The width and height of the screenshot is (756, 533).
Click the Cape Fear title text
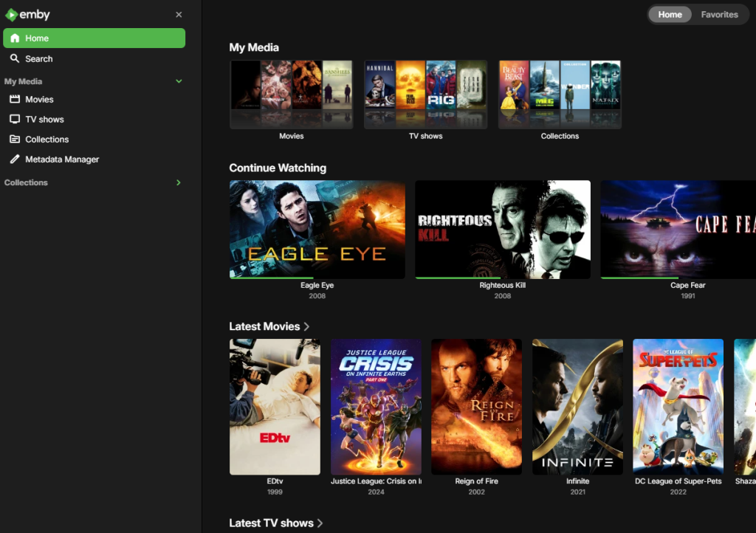(x=687, y=285)
